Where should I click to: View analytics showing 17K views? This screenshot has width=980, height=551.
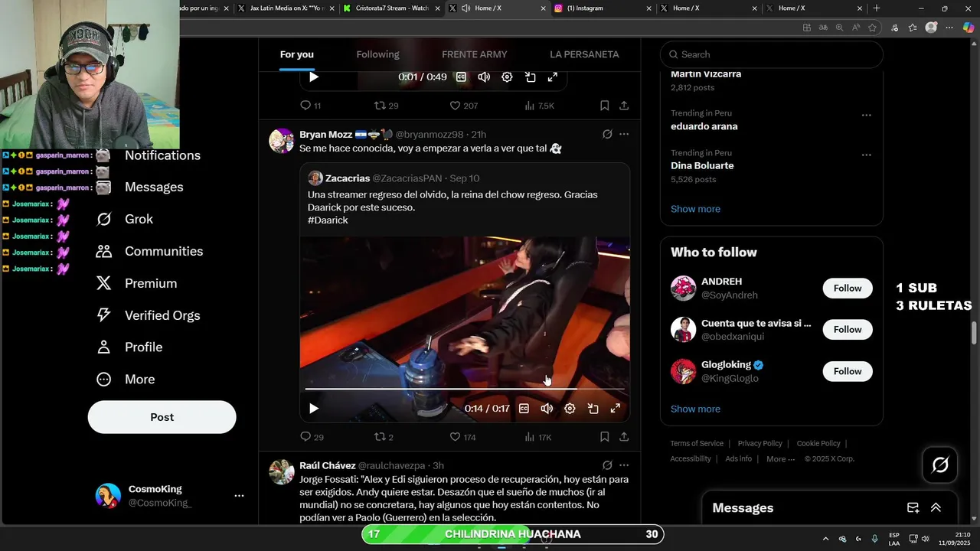pyautogui.click(x=538, y=437)
